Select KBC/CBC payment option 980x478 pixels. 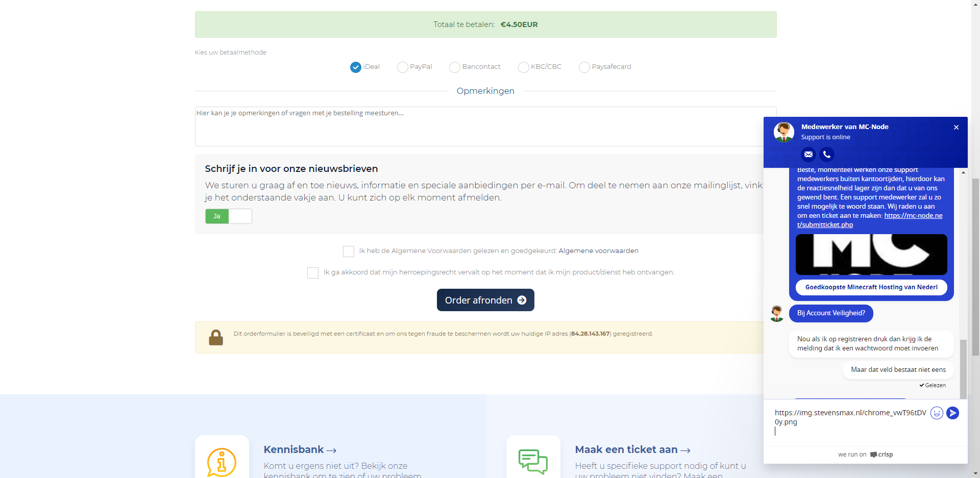523,67
